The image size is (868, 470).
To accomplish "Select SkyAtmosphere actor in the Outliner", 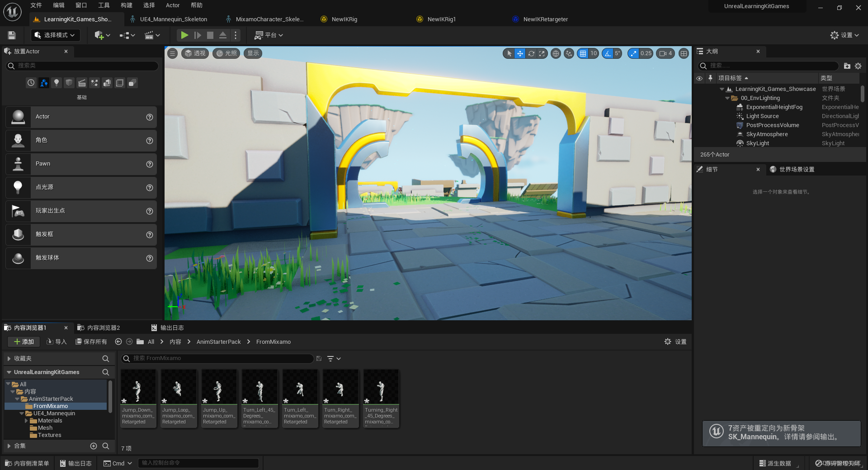I will [x=767, y=134].
